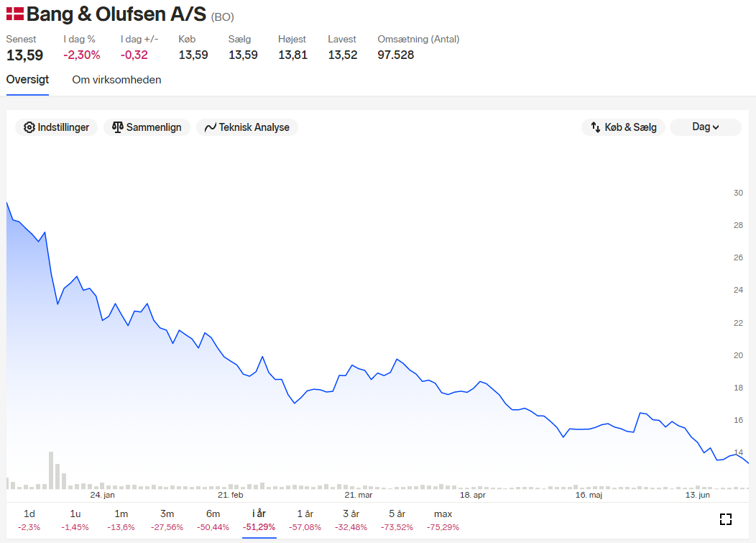Click the 18. apr date label

pos(473,495)
